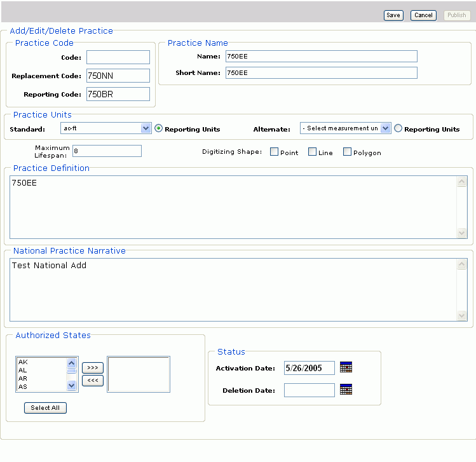Select AS in the states list
This screenshot has height=462, width=476.
pos(41,386)
